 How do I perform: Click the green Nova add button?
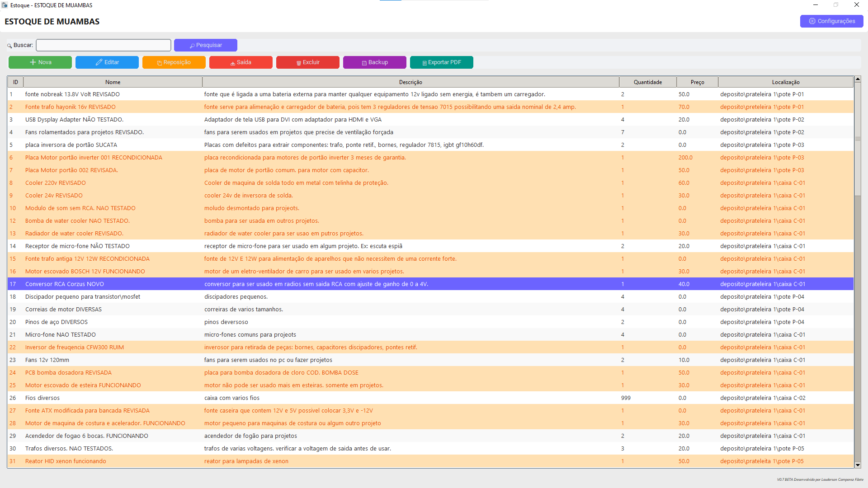40,62
